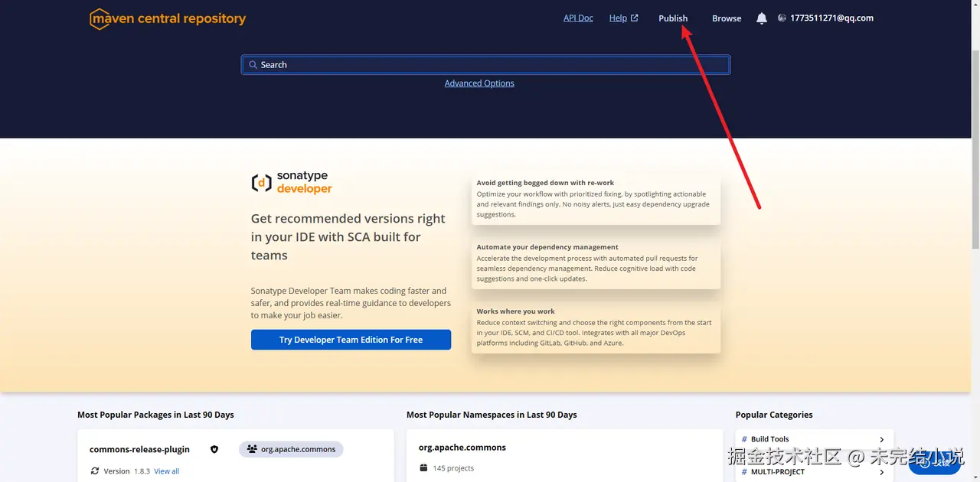
Task: Click the hash icon before Build Tools
Action: click(744, 439)
